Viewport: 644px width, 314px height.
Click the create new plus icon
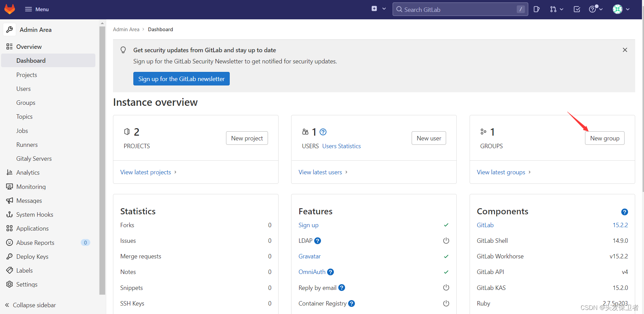click(374, 9)
